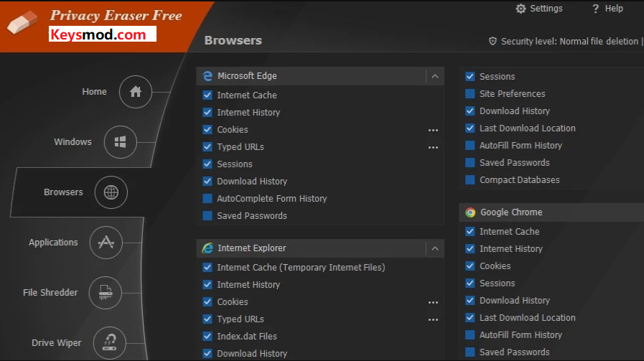Uncheck Chrome Download History checkbox

pos(470,301)
